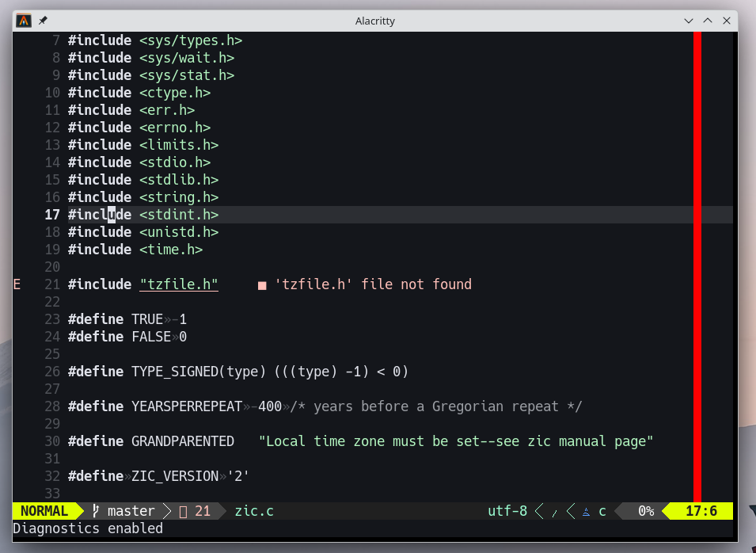Click the pin window icon in title bar
The width and height of the screenshot is (756, 553).
point(43,21)
